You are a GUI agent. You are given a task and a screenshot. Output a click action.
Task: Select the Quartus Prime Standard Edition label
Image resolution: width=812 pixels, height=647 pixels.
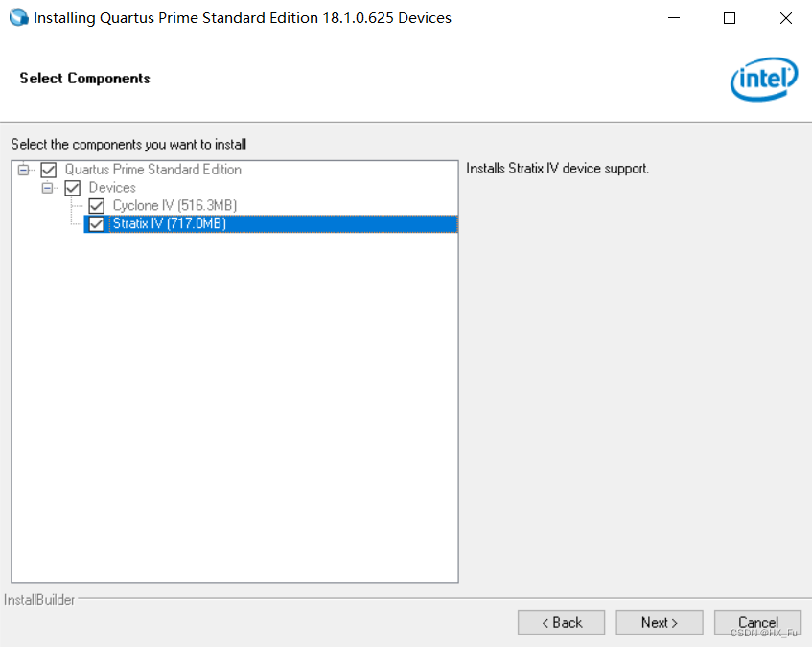152,170
